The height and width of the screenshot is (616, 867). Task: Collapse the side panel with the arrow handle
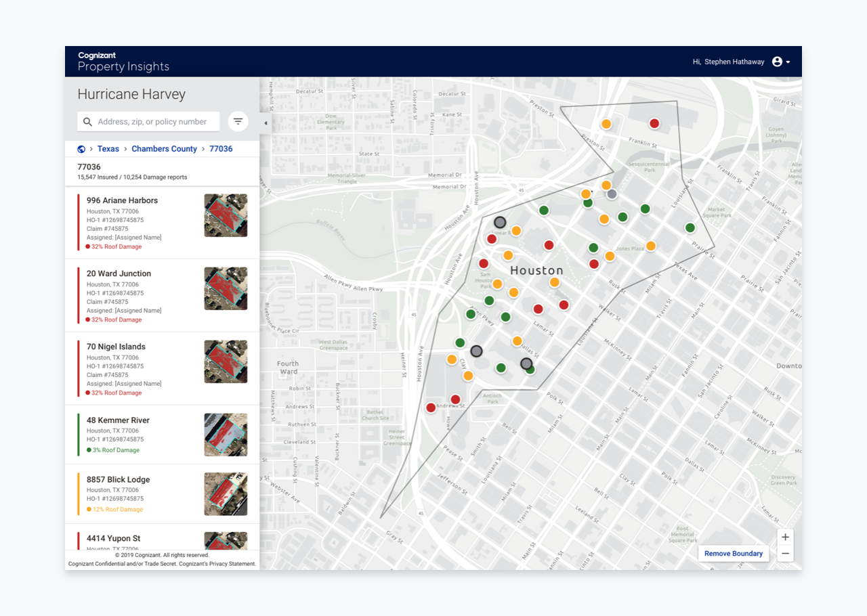point(266,123)
